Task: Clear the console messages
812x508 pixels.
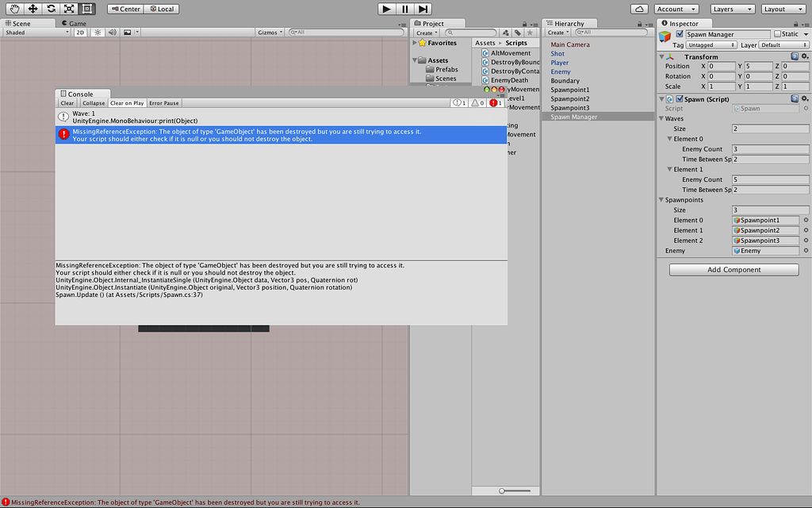Action: (67, 102)
